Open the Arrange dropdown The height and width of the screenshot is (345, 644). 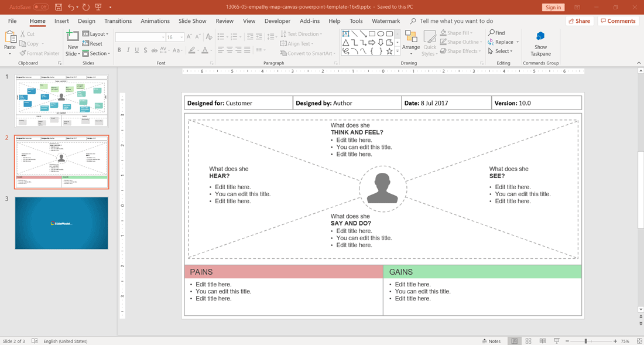click(411, 43)
